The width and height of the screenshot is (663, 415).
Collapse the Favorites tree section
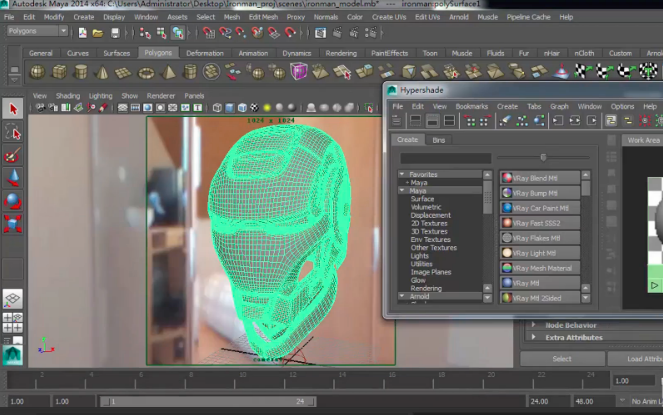(x=402, y=174)
